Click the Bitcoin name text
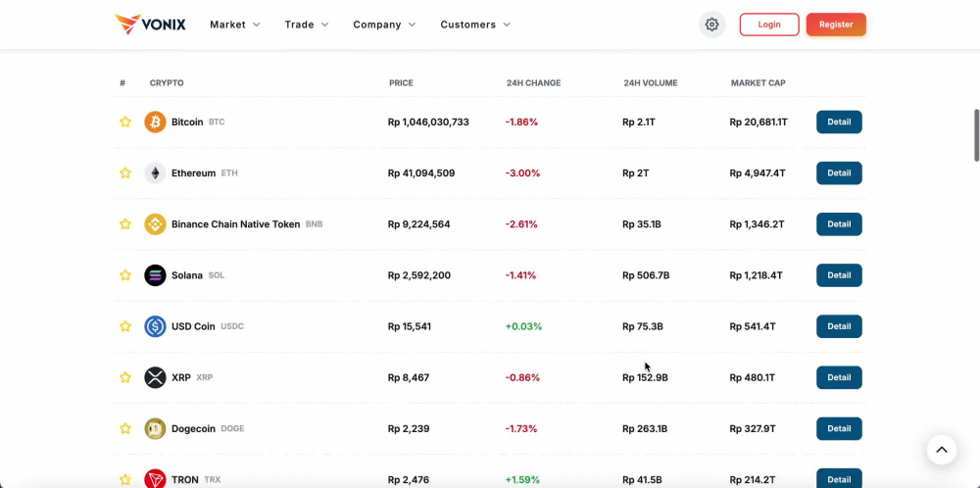Viewport: 980px width, 488px height. [187, 122]
